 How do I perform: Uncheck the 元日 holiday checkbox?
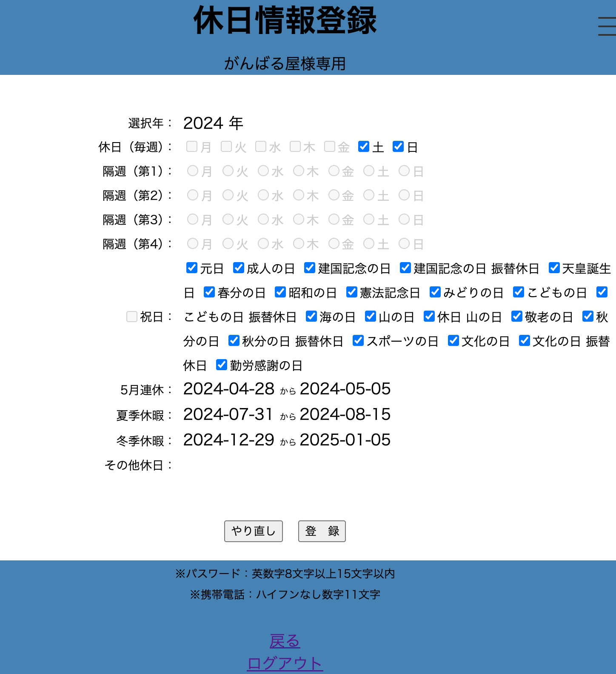[x=192, y=268]
